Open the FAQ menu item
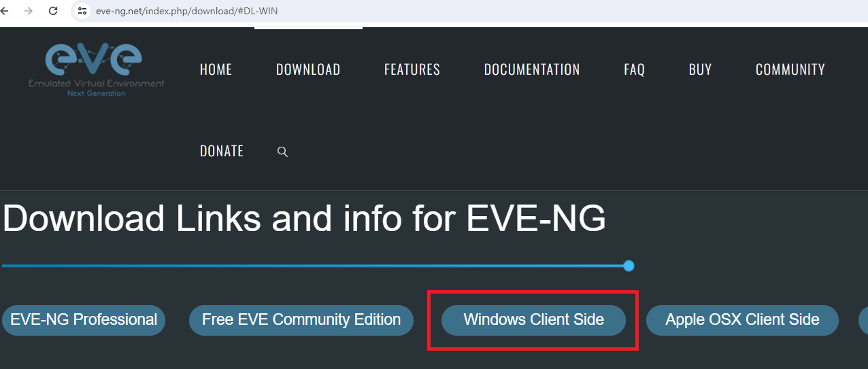 [634, 69]
